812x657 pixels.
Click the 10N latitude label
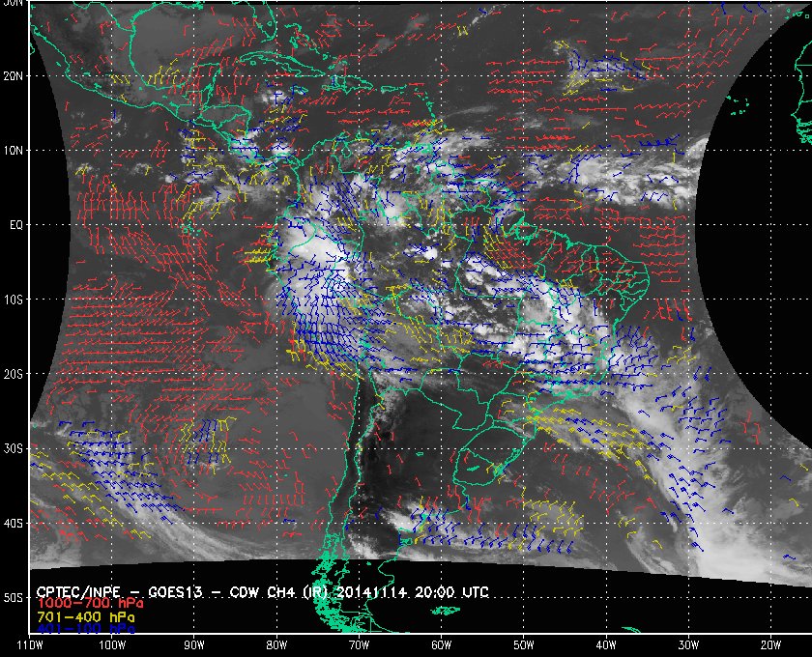14,150
